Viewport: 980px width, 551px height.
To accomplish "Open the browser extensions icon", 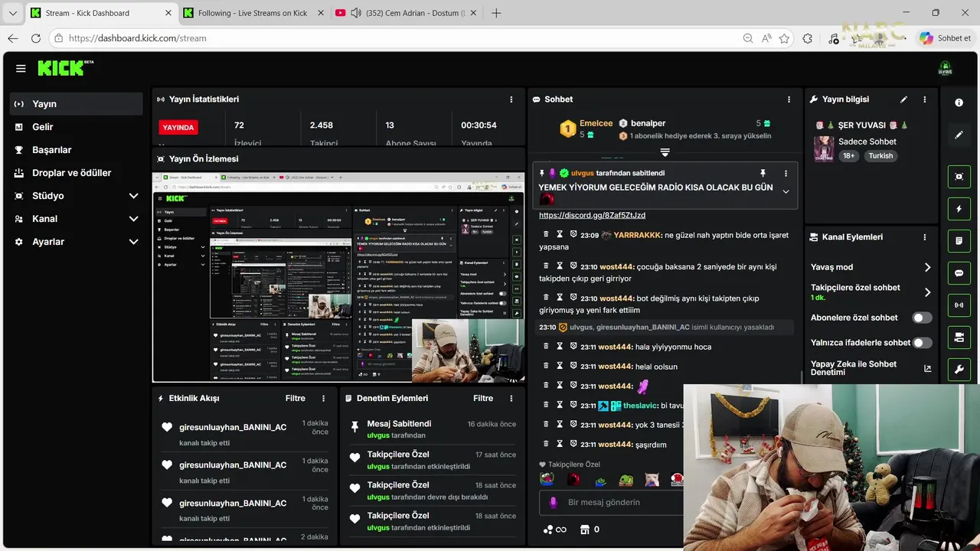I will (x=807, y=38).
